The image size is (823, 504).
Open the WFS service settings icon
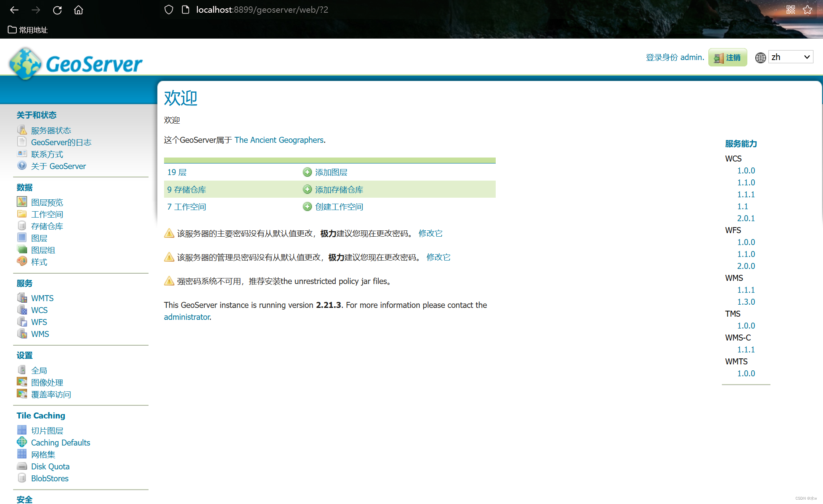[x=22, y=322]
